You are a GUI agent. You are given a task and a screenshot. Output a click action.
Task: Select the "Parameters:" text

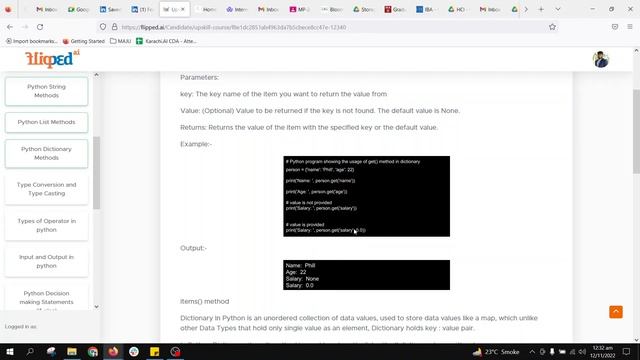point(200,77)
